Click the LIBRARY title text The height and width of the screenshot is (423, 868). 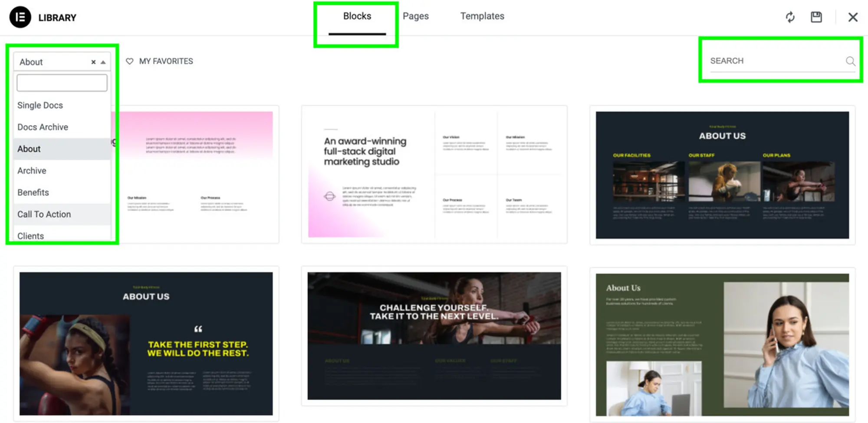click(x=57, y=18)
